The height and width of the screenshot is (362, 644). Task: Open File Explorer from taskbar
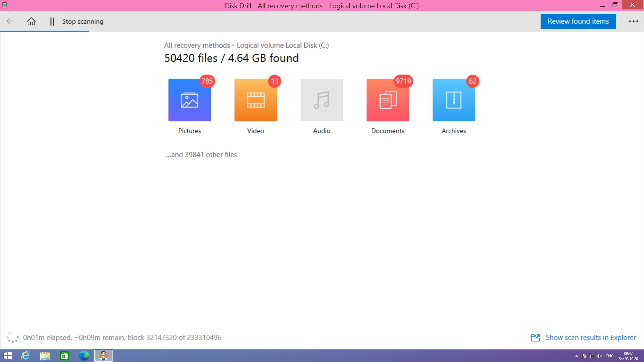45,356
